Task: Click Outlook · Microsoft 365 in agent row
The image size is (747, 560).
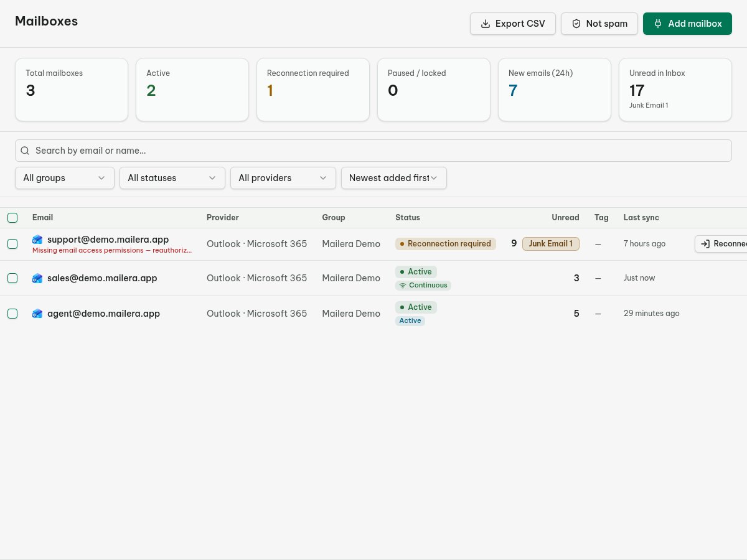Action: pos(256,314)
